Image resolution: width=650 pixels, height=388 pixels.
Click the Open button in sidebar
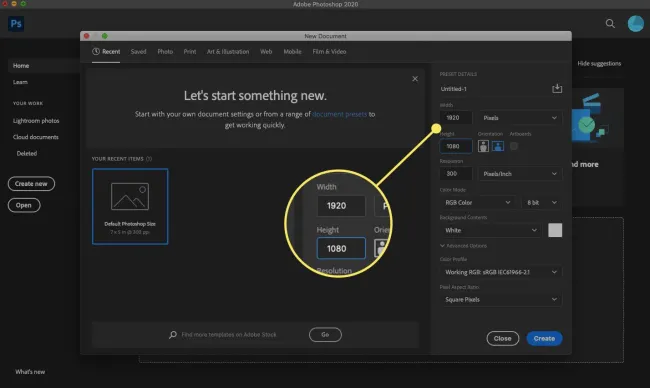pyautogui.click(x=24, y=205)
